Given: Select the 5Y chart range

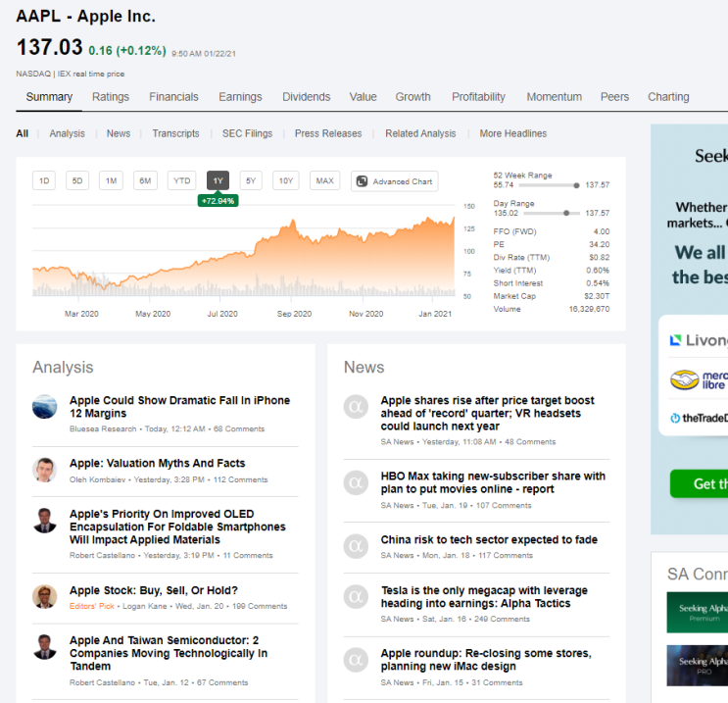Looking at the screenshot, I should (x=251, y=180).
